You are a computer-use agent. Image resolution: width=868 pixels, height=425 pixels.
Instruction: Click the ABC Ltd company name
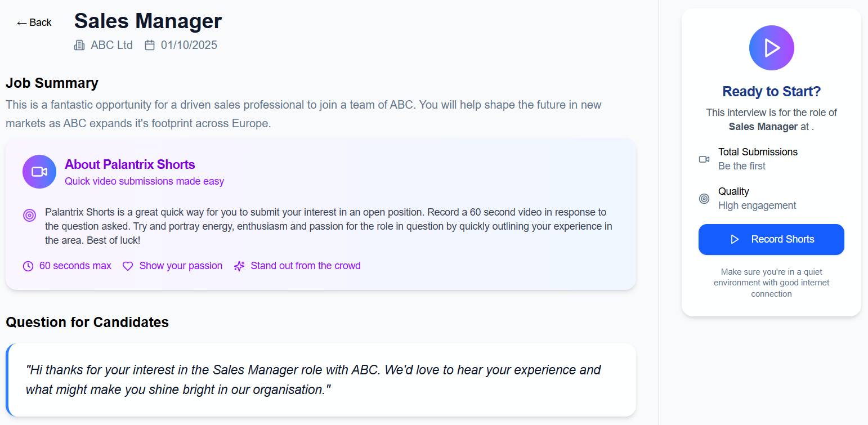[x=111, y=45]
